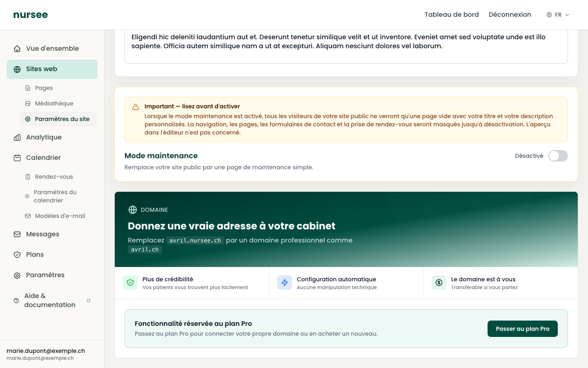
Task: Open Messages in the sidebar
Action: (52, 234)
